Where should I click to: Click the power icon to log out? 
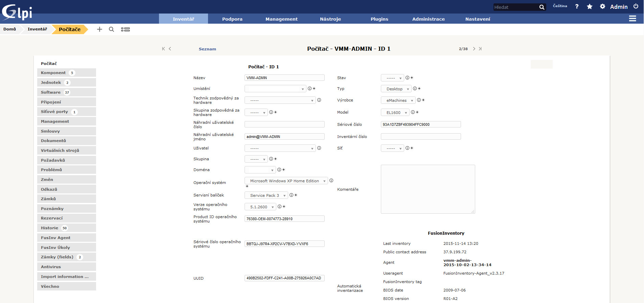point(636,6)
